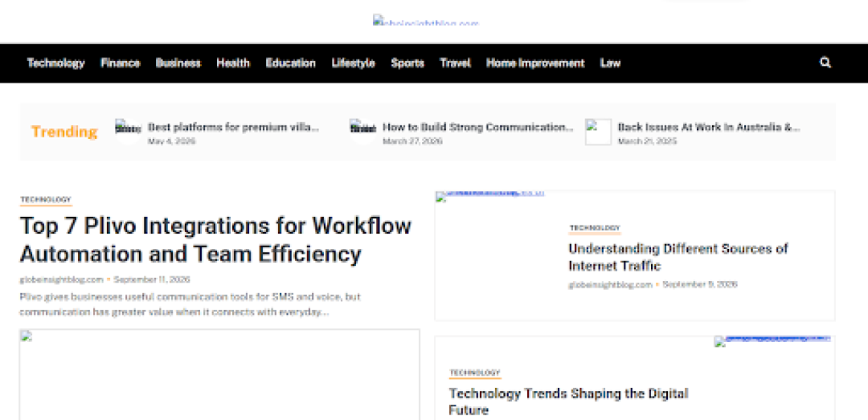Image resolution: width=868 pixels, height=420 pixels.
Task: Open the search icon in navigation bar
Action: coord(825,63)
